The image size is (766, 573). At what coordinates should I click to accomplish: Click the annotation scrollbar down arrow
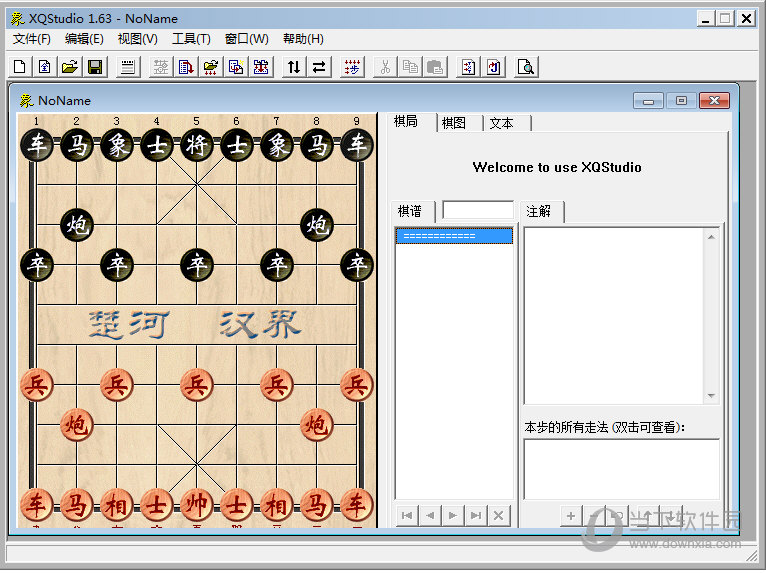coord(711,396)
